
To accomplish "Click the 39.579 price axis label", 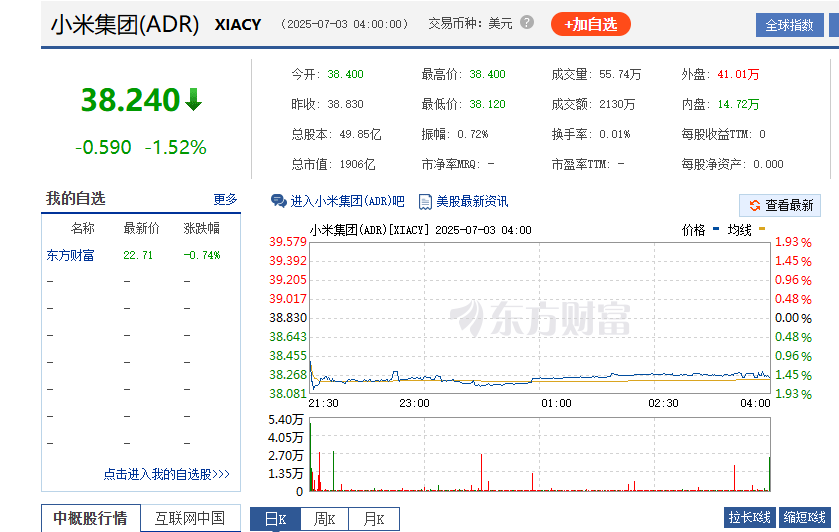I will (288, 242).
